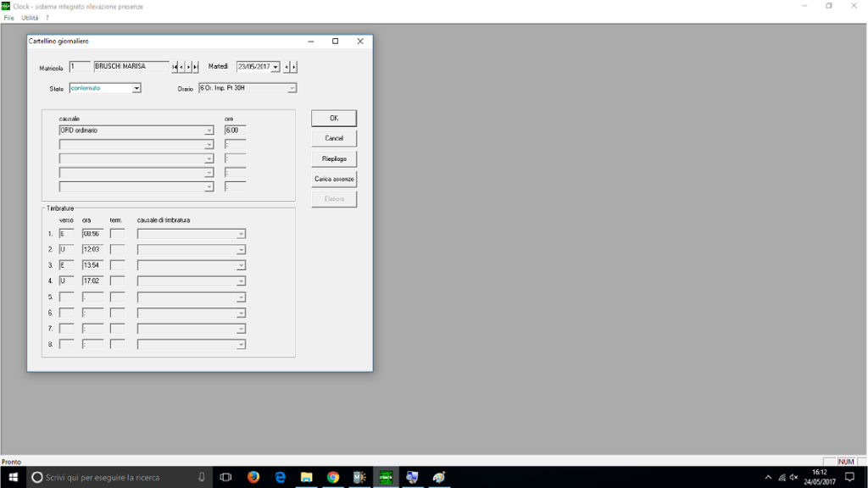Select the Matricola number field
868x488 pixels.
(80, 67)
